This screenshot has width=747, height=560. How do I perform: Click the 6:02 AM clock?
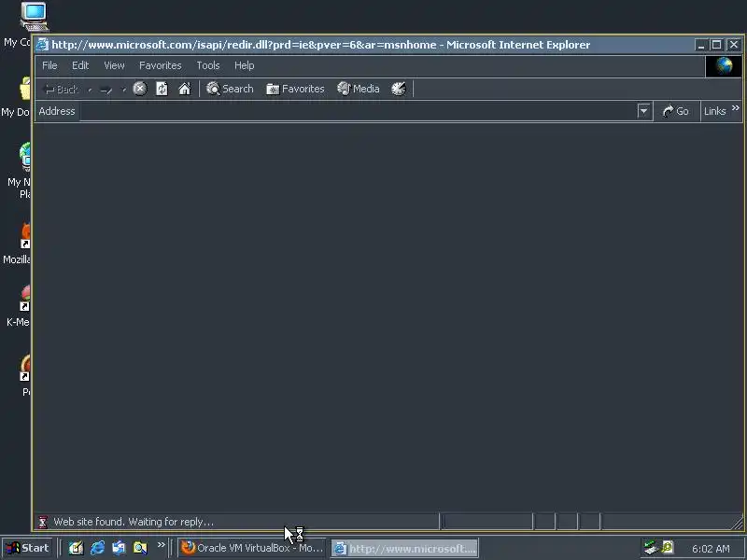tap(711, 549)
